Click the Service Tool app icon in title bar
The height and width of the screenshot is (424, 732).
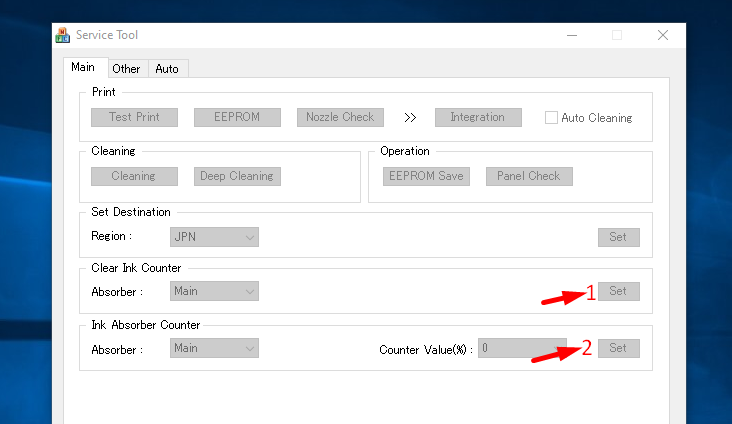63,35
